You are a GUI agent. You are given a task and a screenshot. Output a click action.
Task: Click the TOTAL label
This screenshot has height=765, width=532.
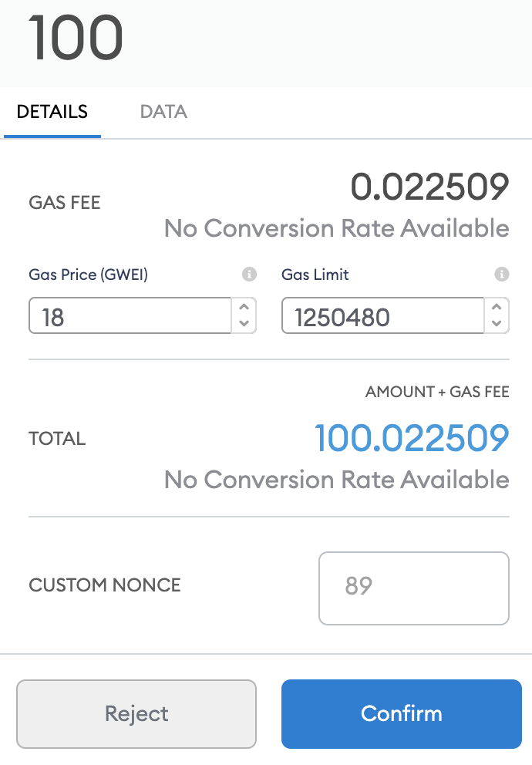57,439
